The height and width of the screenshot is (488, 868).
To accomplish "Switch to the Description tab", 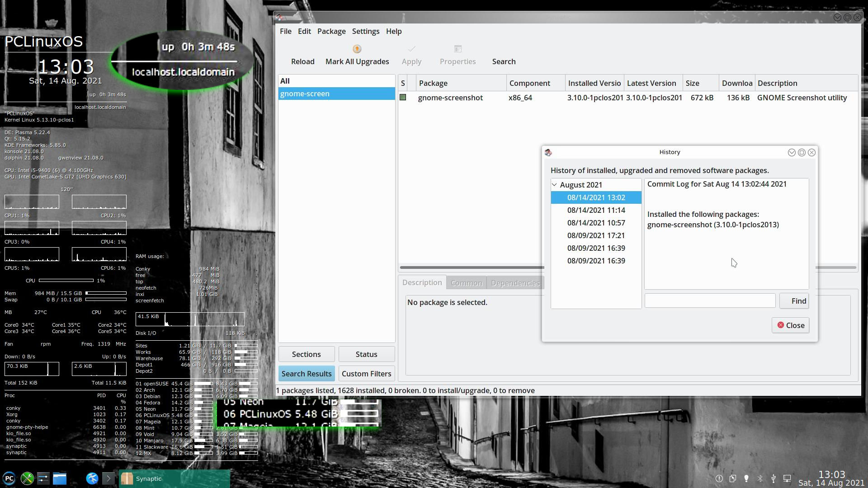I will tap(422, 282).
